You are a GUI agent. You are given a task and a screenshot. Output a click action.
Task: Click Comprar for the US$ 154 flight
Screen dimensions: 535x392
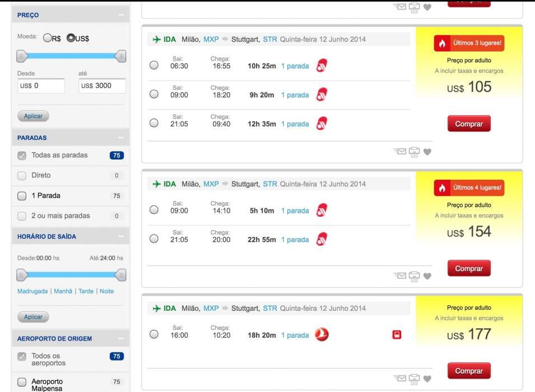coord(468,268)
